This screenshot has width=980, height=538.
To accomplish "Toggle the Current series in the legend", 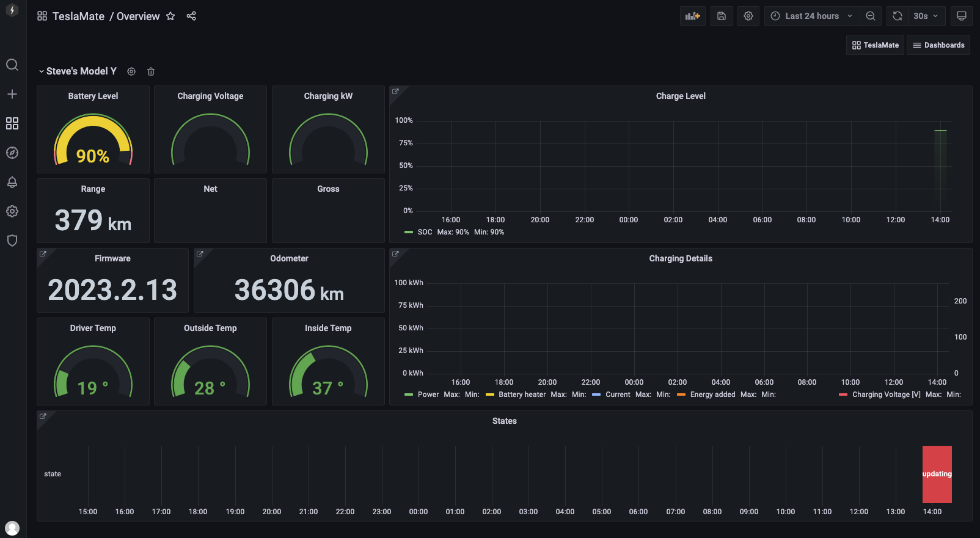I will 618,394.
